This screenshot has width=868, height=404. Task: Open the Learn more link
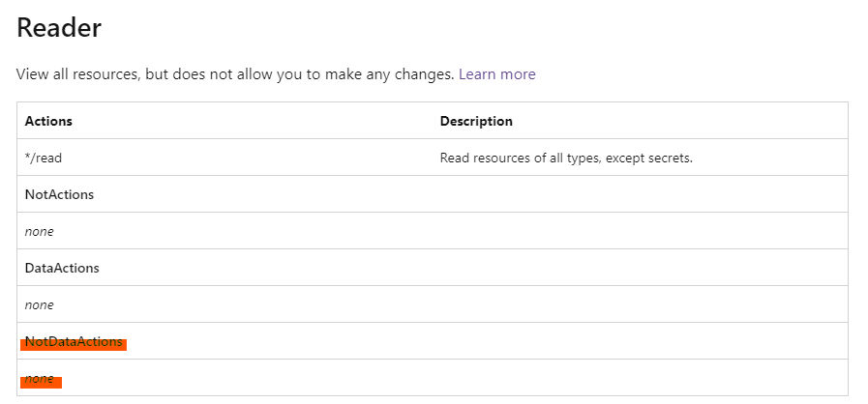pos(496,74)
